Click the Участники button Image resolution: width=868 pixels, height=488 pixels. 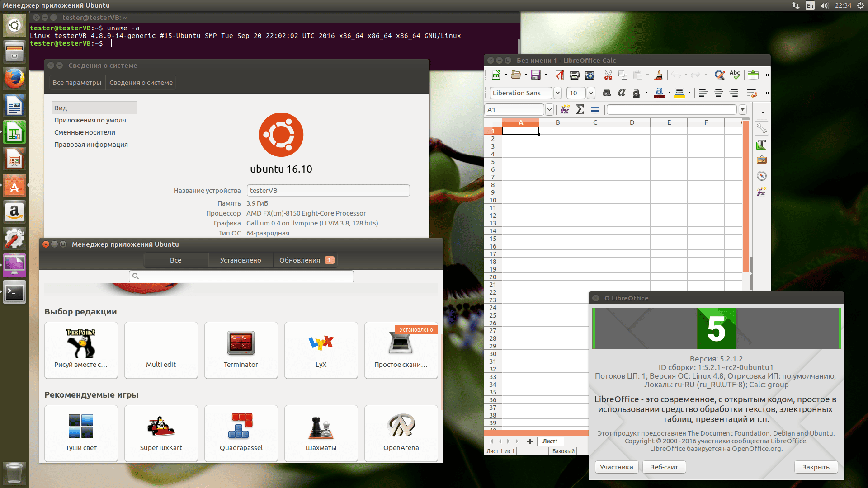point(617,467)
